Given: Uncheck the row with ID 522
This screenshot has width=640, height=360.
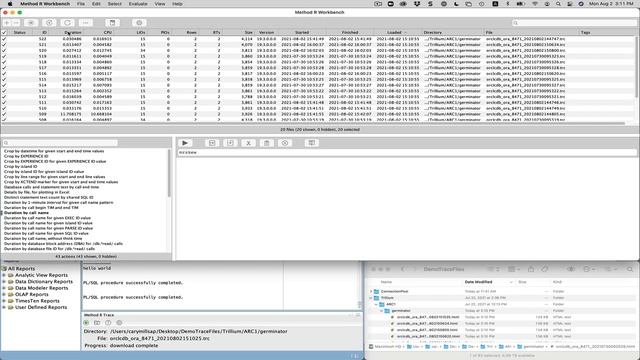Looking at the screenshot, I should pos(4,39).
